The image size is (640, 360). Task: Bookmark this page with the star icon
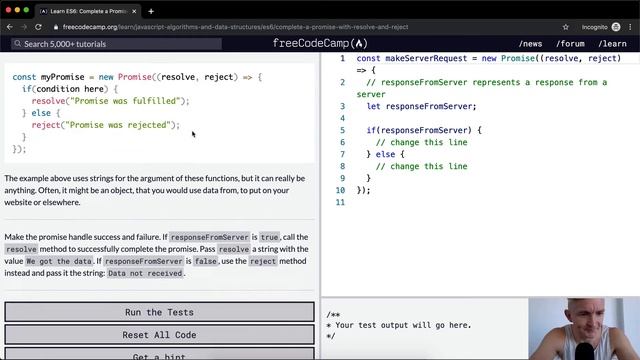[566, 27]
